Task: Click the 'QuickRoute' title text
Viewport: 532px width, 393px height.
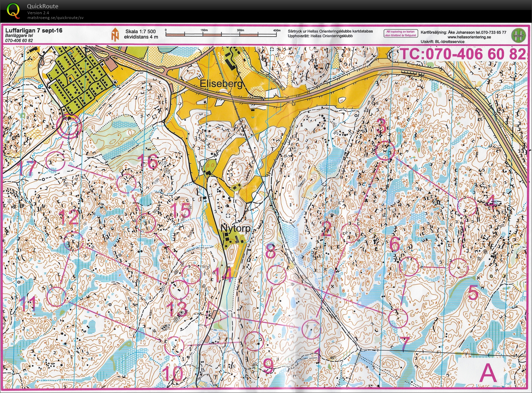Action: point(43,6)
